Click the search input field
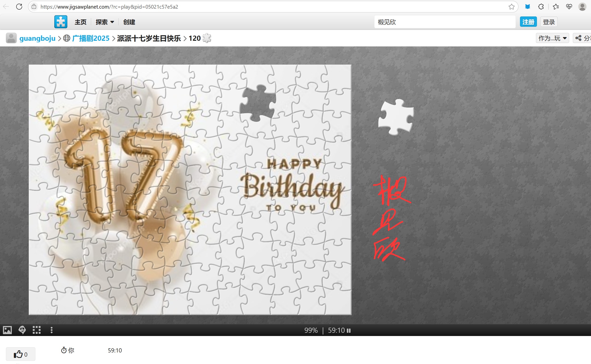This screenshot has height=364, width=591. [445, 22]
